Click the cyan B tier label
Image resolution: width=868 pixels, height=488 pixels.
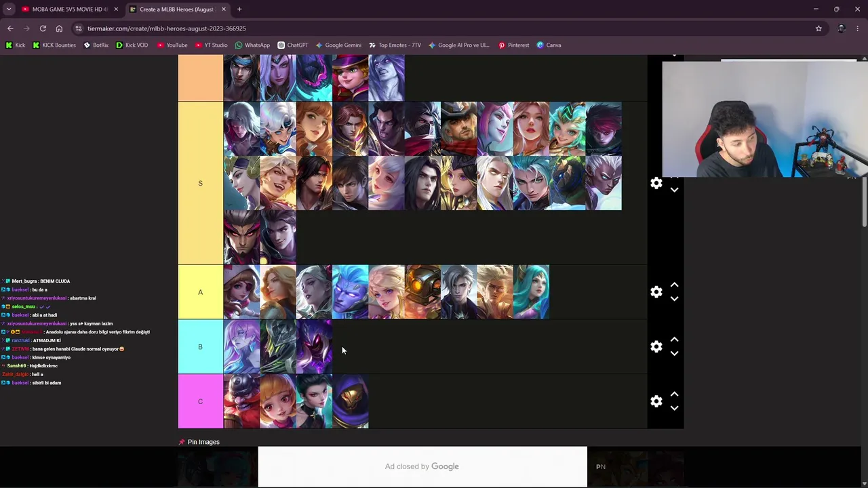click(x=200, y=347)
